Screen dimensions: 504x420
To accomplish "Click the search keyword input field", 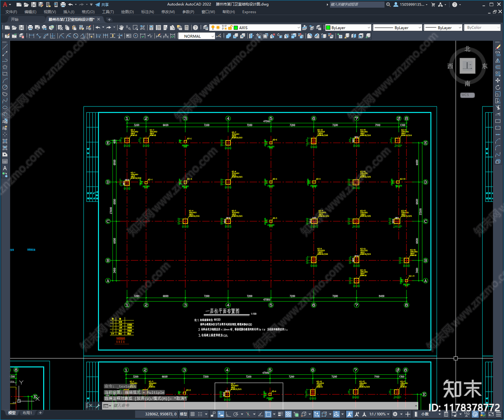I will 357,4.
